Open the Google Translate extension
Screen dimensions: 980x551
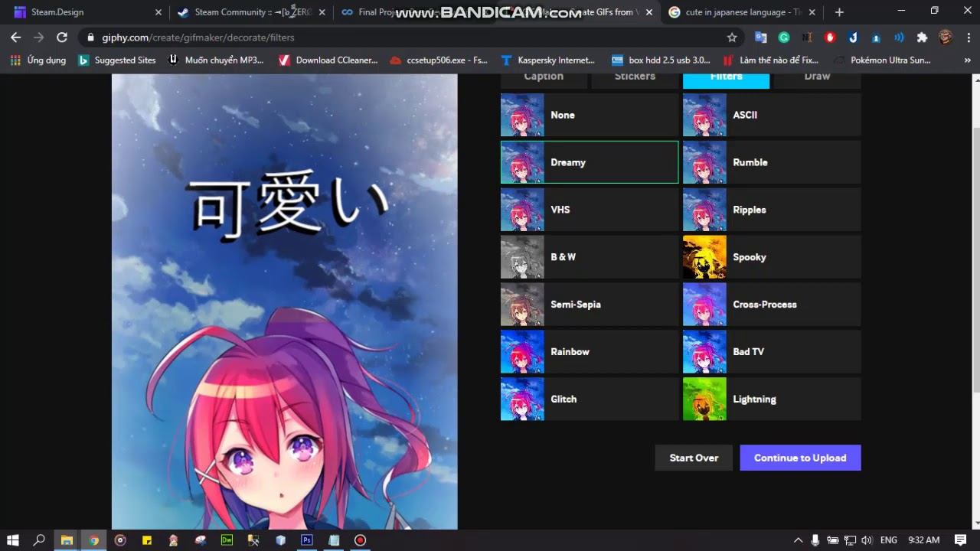[760, 37]
